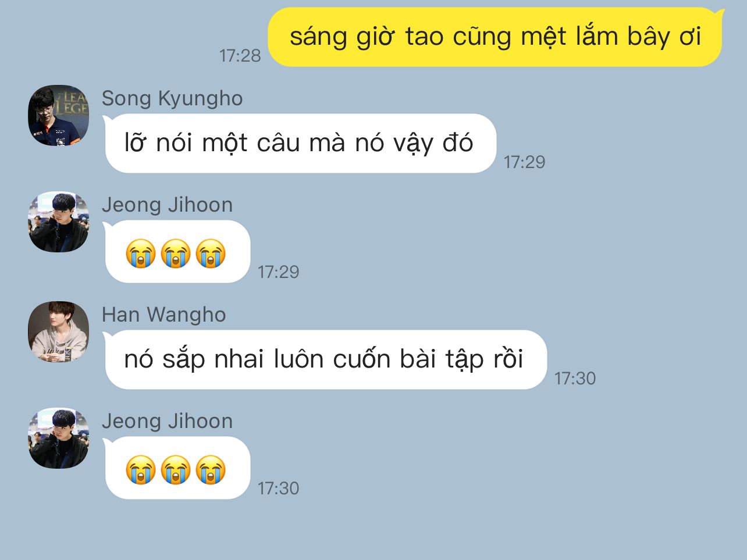The width and height of the screenshot is (747, 560).
Task: Tap 17:30 timestamp next to Han Wangho's message
Action: 575,379
